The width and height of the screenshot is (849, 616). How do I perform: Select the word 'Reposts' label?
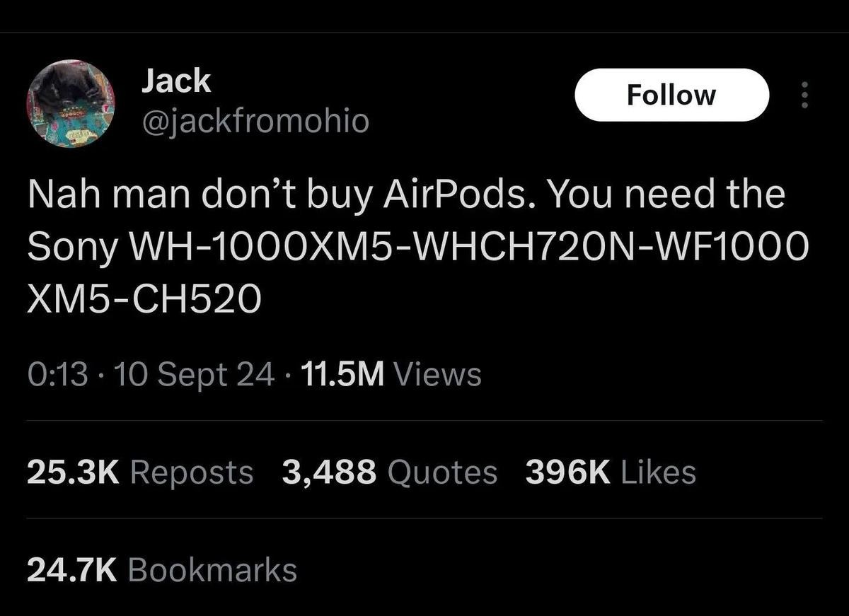point(192,473)
